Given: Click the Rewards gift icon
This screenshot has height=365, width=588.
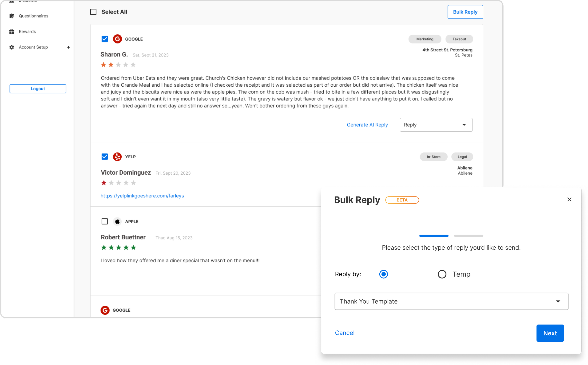Looking at the screenshot, I should pos(12,32).
